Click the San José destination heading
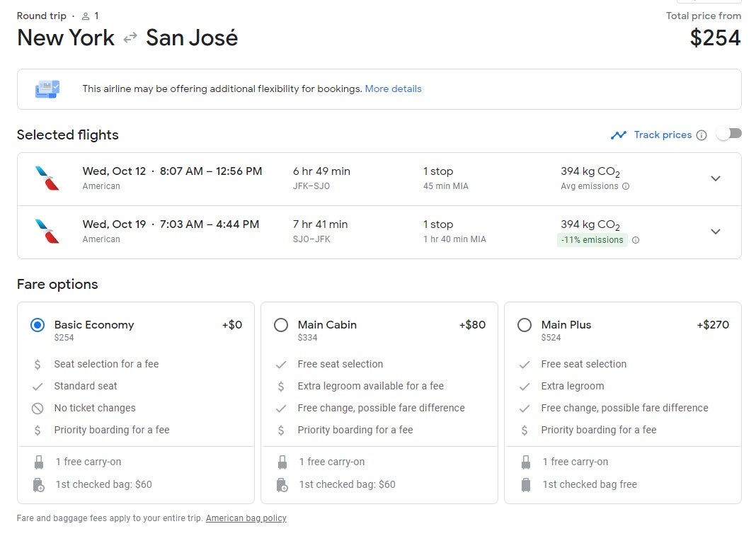Viewport: 756px width, 536px height. coord(191,38)
